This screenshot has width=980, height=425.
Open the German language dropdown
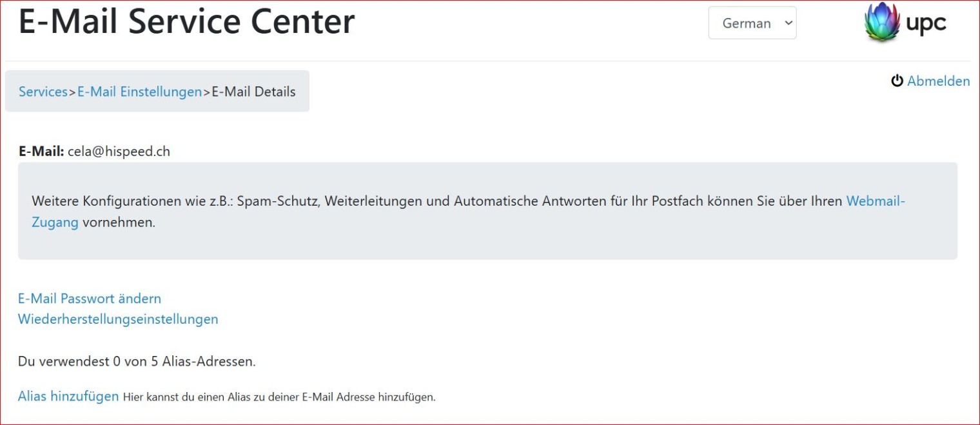click(752, 23)
